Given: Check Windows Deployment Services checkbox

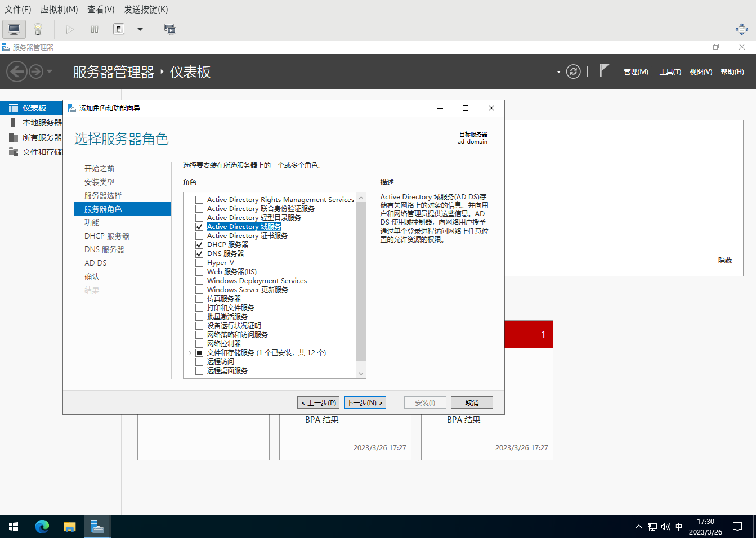Looking at the screenshot, I should click(199, 281).
